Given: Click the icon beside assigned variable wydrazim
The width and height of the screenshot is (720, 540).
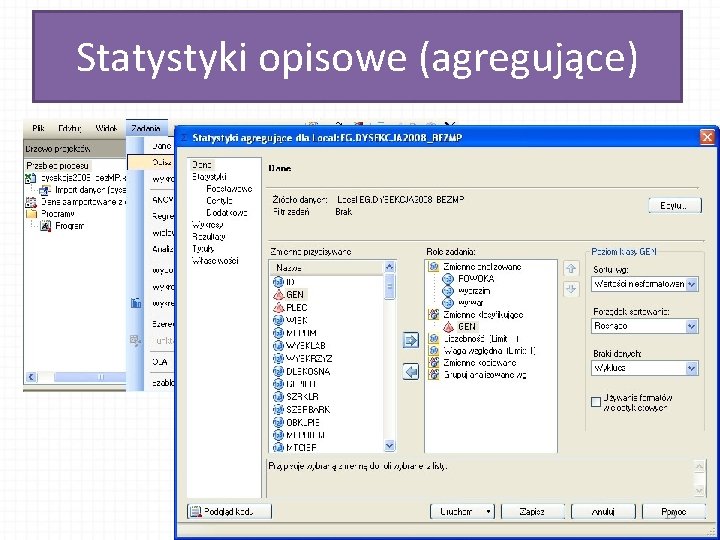Looking at the screenshot, I should click(x=448, y=291).
